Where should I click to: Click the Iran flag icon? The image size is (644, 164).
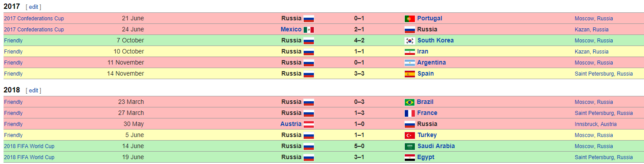pyautogui.click(x=410, y=52)
